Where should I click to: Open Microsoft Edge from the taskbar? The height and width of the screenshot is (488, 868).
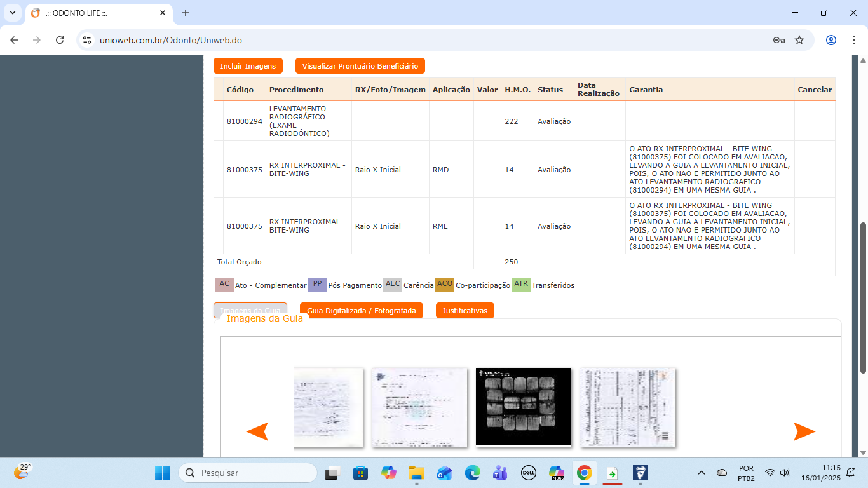tap(472, 473)
